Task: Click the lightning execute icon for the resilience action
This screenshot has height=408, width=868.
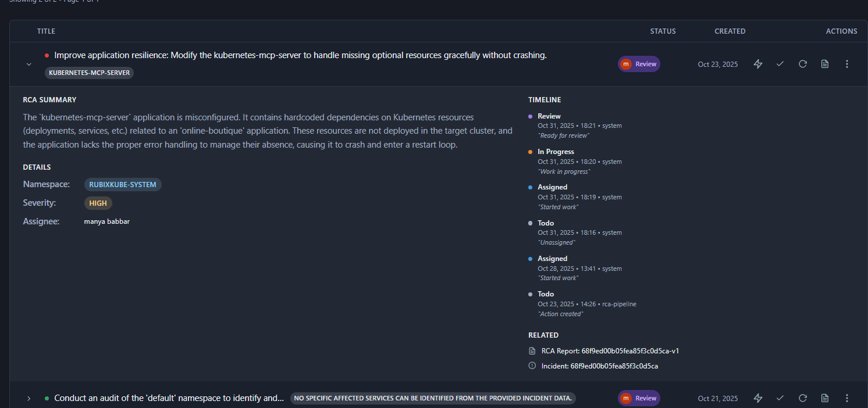Action: 757,64
